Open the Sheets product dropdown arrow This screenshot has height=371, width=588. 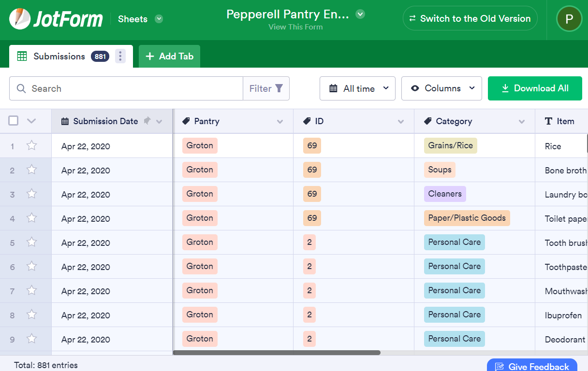pyautogui.click(x=159, y=19)
